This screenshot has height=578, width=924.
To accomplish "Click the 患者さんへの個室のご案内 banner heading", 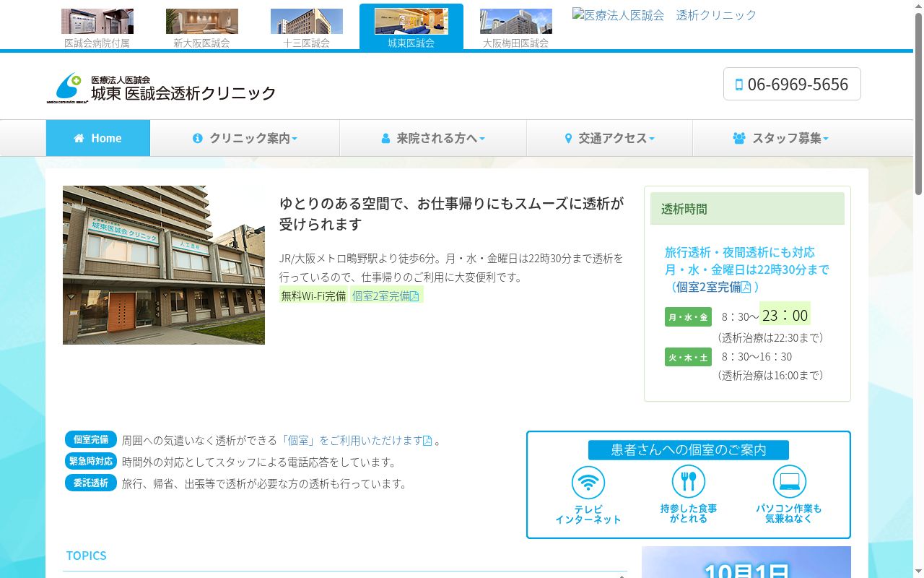I will click(x=689, y=450).
